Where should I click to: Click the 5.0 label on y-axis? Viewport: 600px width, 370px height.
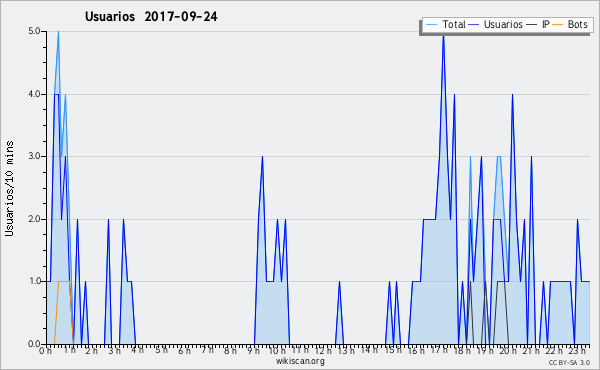pyautogui.click(x=34, y=31)
